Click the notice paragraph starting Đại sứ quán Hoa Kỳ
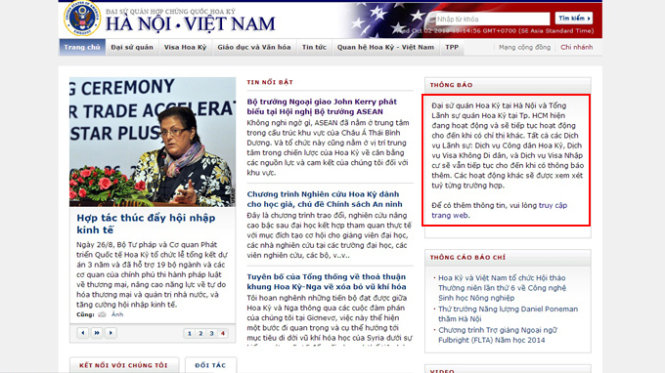Image resolution: width=665 pixels, height=373 pixels. [507, 145]
